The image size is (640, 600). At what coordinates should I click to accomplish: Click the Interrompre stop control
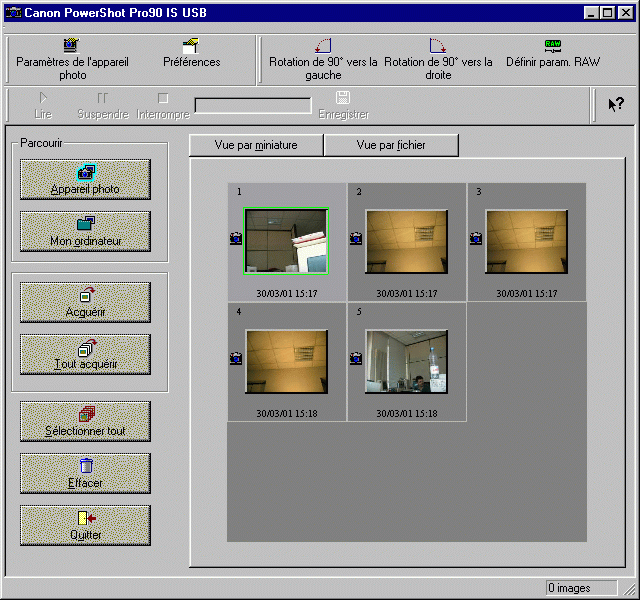[163, 106]
